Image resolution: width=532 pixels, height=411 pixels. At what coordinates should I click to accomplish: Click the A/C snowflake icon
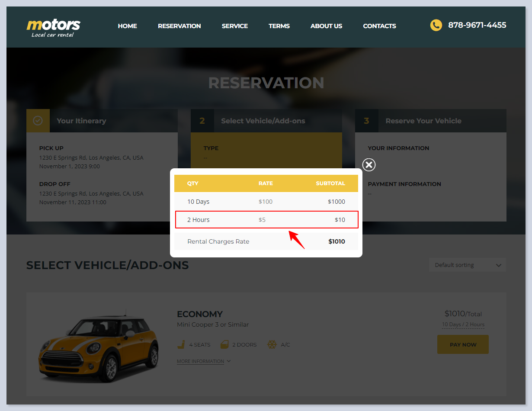(x=272, y=345)
